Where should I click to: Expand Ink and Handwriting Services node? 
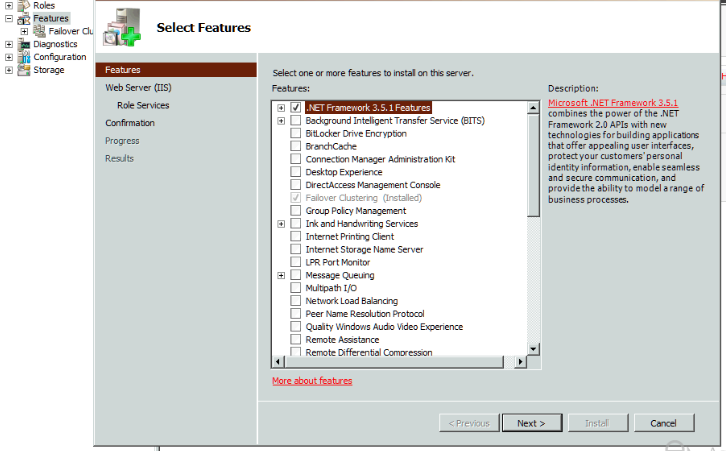(x=281, y=224)
